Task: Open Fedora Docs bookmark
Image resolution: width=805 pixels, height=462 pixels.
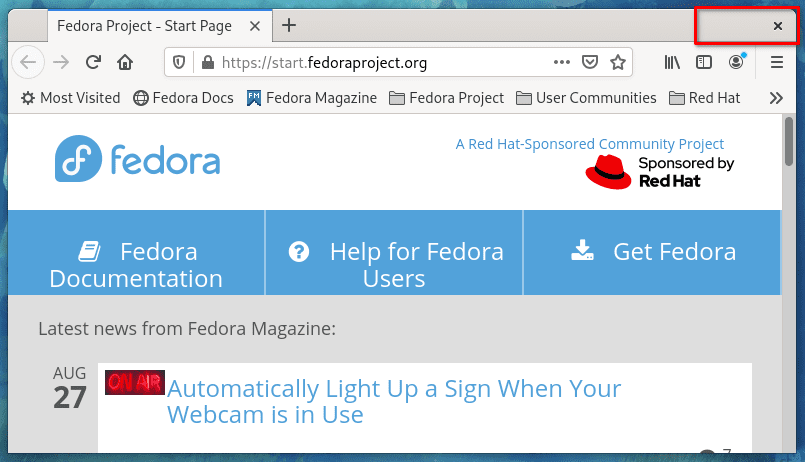Action: point(183,98)
